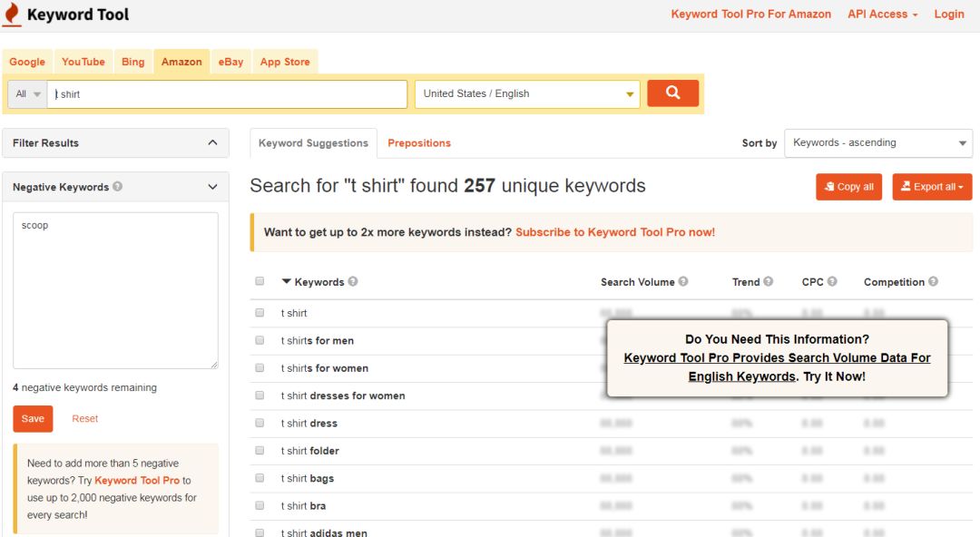
Task: Click help icon beside Search Volume header
Action: coord(683,282)
